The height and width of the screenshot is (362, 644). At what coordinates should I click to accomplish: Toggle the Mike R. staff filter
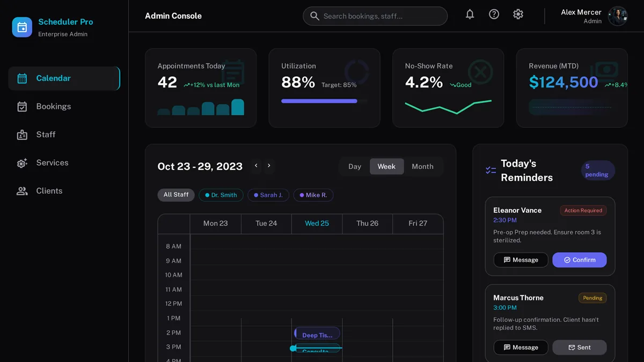313,195
